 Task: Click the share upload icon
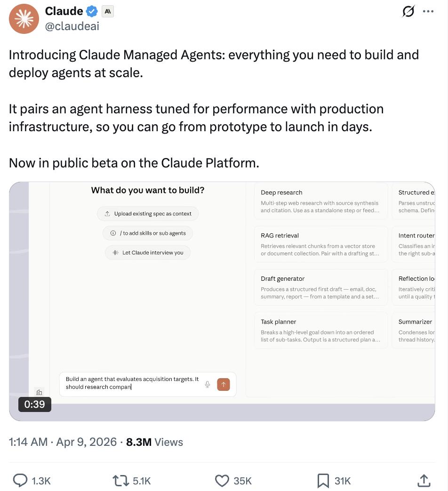pos(424,480)
